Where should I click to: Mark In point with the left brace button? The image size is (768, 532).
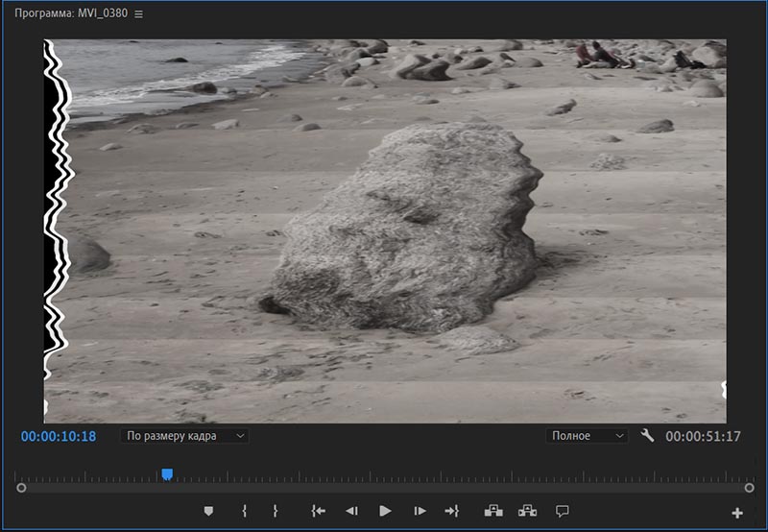pos(244,511)
